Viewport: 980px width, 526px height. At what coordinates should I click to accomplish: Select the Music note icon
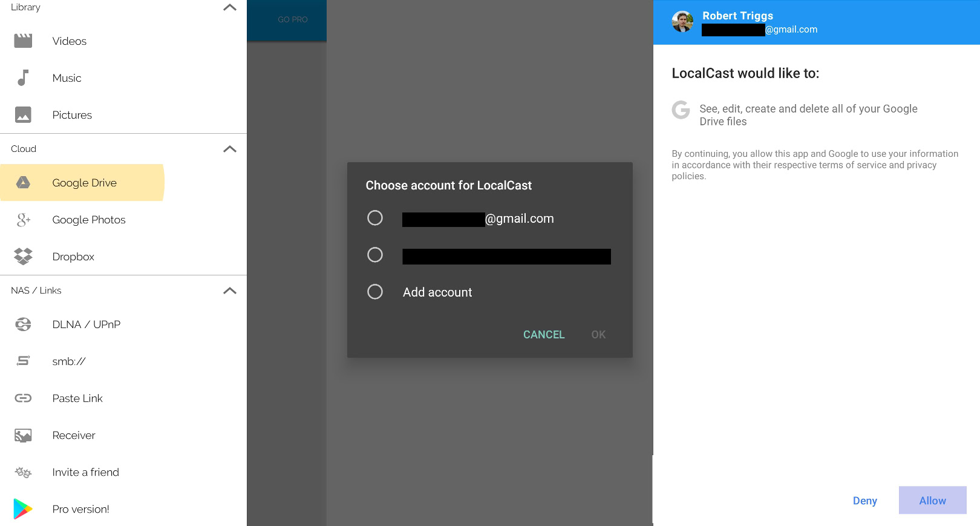23,77
